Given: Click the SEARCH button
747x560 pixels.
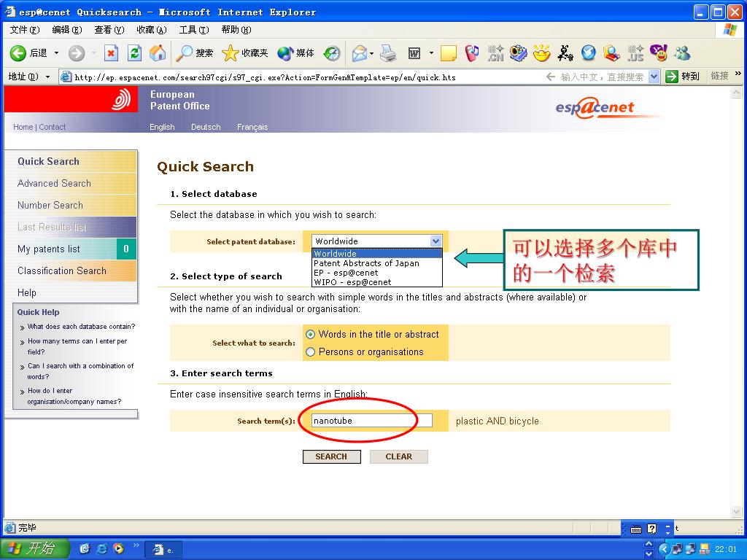Looking at the screenshot, I should [x=332, y=456].
